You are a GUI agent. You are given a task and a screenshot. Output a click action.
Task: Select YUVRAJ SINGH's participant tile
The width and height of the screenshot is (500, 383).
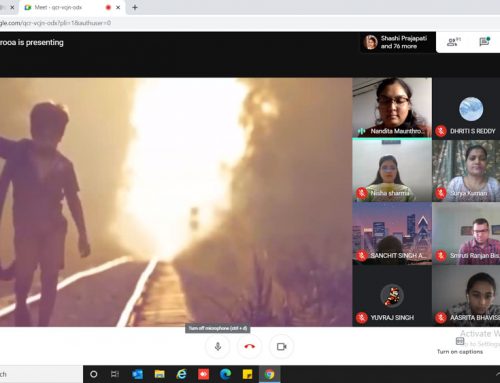pos(392,295)
